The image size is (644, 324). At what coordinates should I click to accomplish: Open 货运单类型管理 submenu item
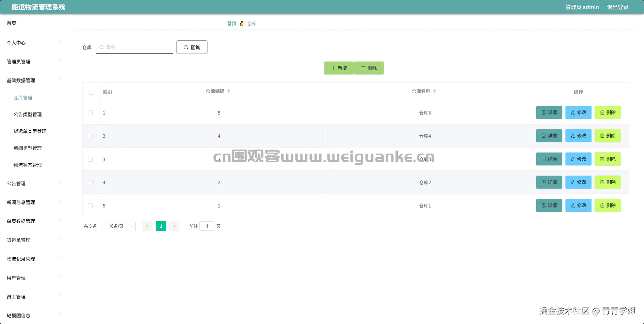pyautogui.click(x=30, y=131)
